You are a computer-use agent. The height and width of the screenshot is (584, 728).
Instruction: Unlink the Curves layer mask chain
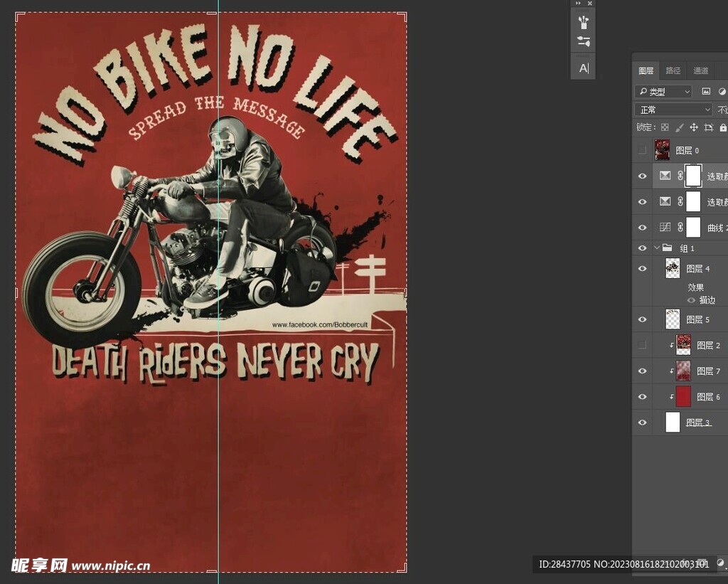pos(680,227)
